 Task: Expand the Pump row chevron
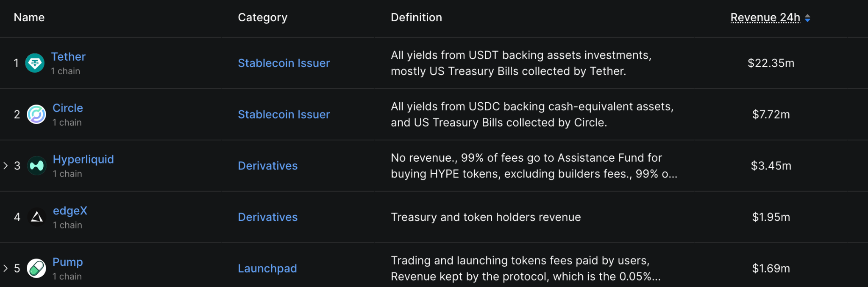tap(6, 268)
